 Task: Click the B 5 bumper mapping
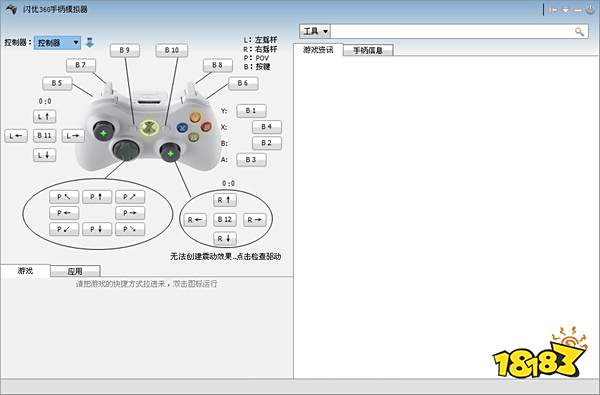click(57, 83)
